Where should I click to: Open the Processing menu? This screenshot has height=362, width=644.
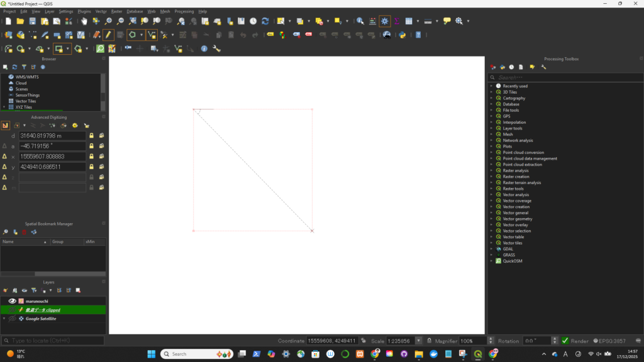[x=184, y=11]
